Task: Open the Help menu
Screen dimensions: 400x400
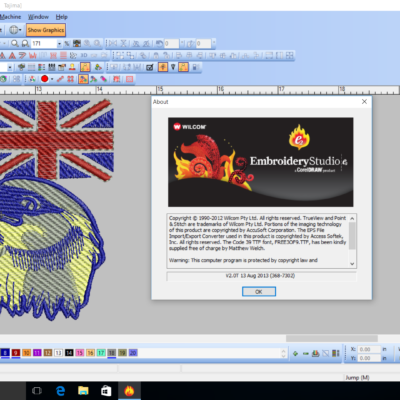Action: (61, 17)
